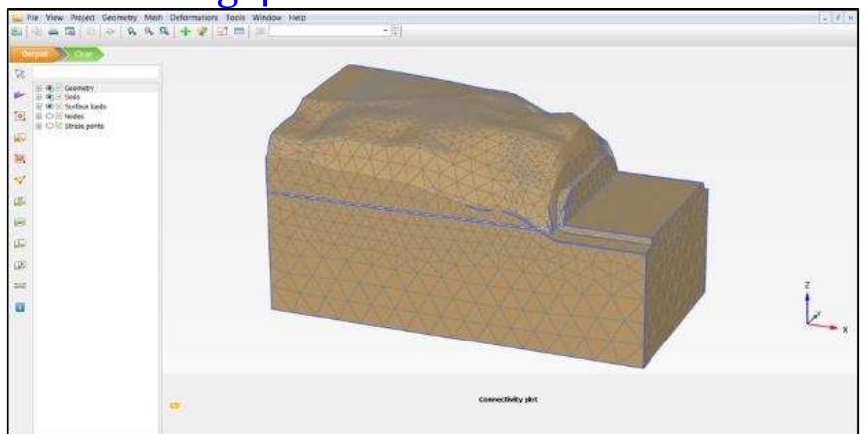Click the printer icon in the toolbar
The width and height of the screenshot is (868, 434).
click(54, 32)
